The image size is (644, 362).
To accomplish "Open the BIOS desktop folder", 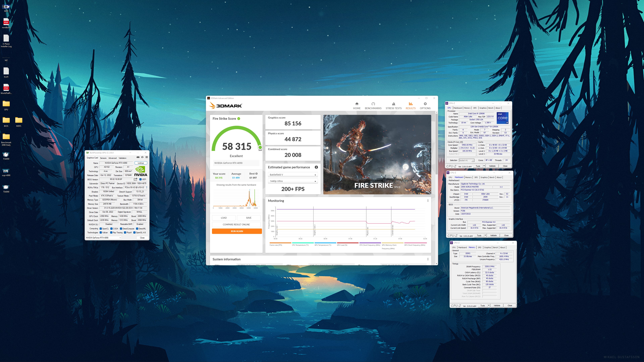I will pyautogui.click(x=6, y=122).
